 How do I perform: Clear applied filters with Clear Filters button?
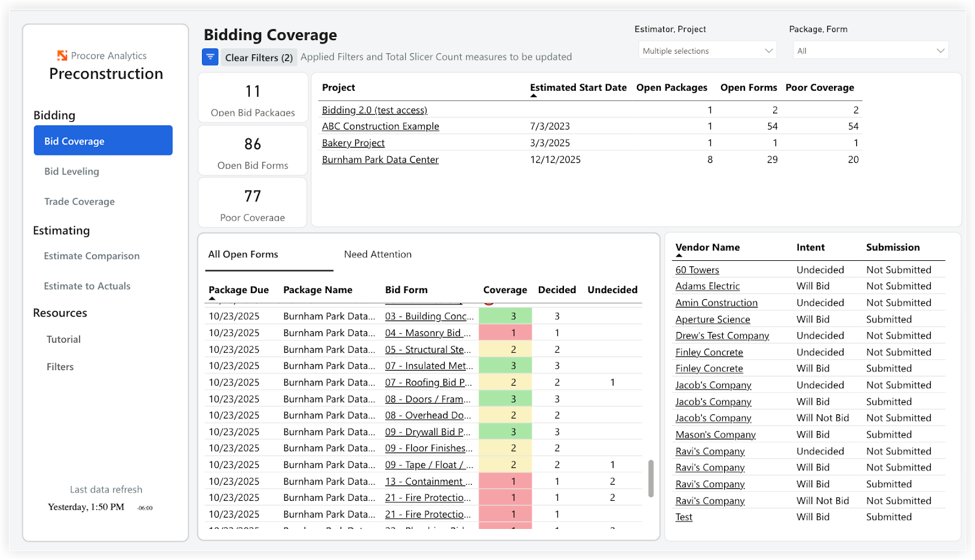click(x=259, y=57)
